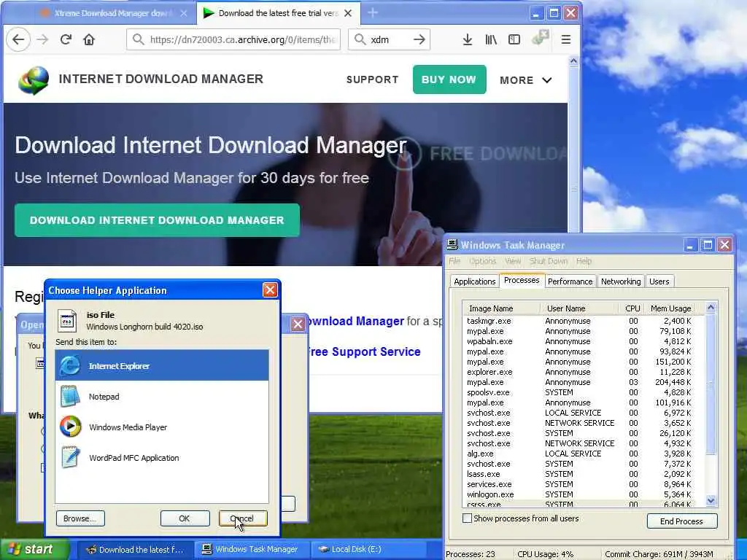
Task: Sort processes by Image Name column
Action: (501, 308)
